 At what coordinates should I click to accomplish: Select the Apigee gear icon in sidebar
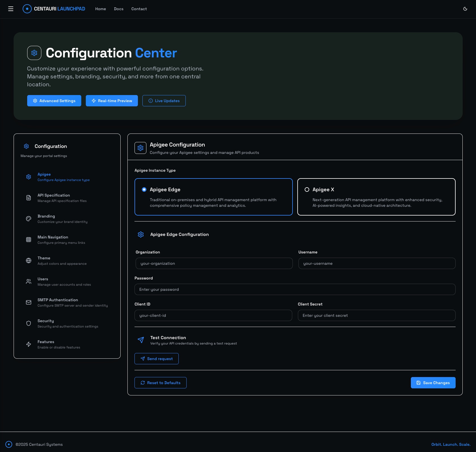click(x=29, y=177)
